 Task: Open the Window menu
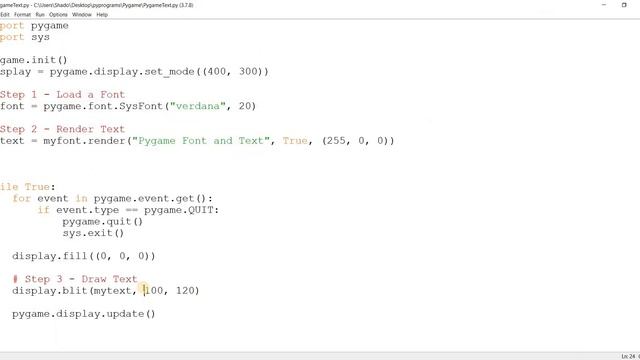point(82,14)
